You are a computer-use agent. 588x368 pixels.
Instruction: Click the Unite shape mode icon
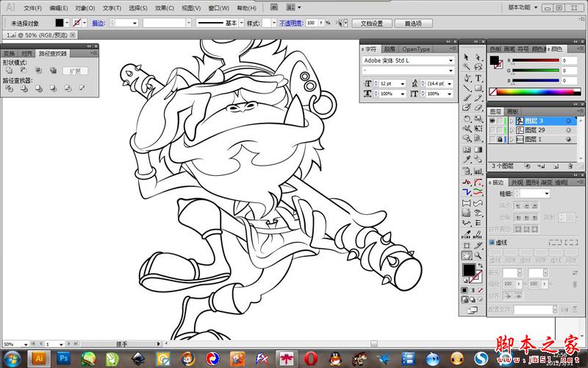click(9, 71)
